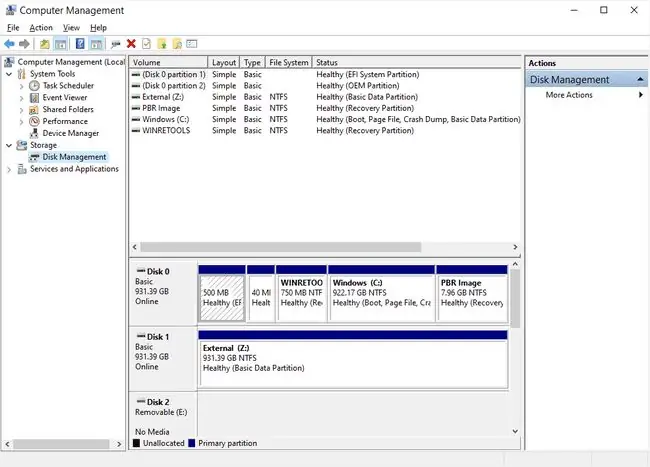This screenshot has width=650, height=467.
Task: Select the External (Z:) 931.39 GB block
Action: pyautogui.click(x=353, y=359)
